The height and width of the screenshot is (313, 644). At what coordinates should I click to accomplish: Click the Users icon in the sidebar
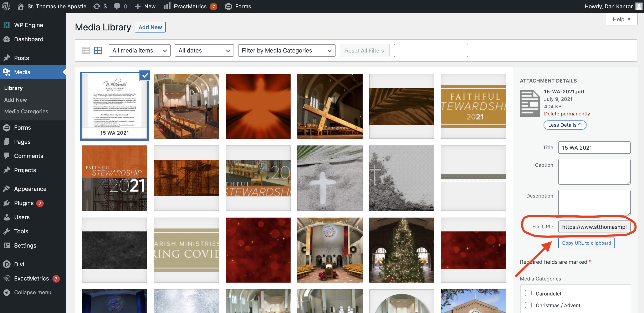7,217
